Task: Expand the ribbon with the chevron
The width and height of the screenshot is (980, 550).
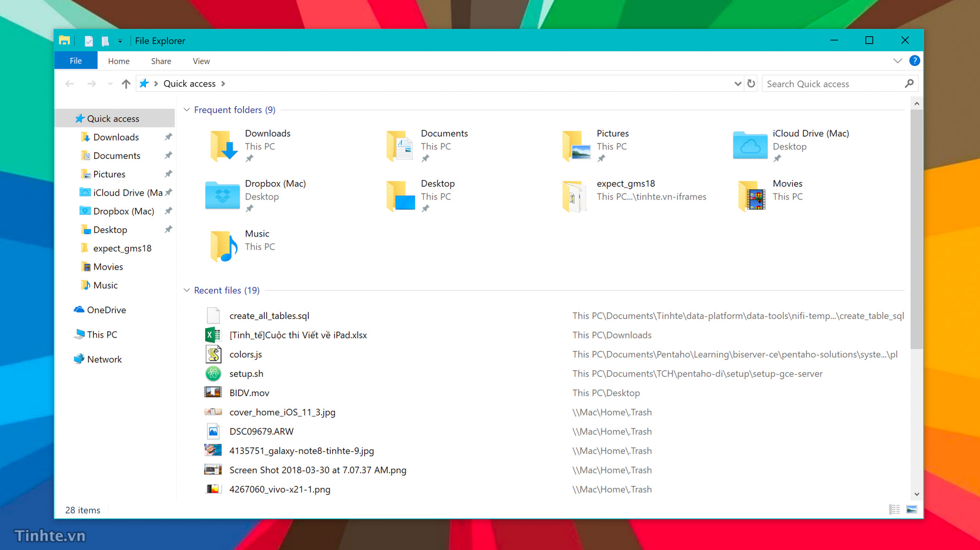Action: (x=897, y=61)
